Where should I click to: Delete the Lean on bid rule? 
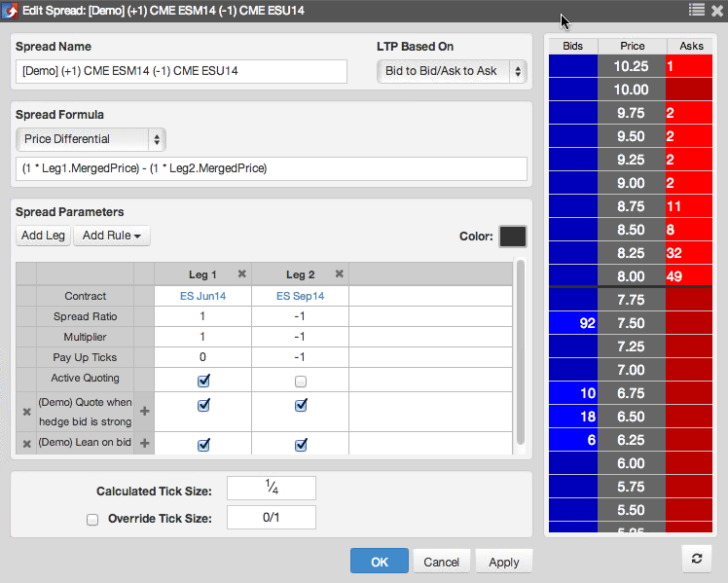[x=27, y=444]
